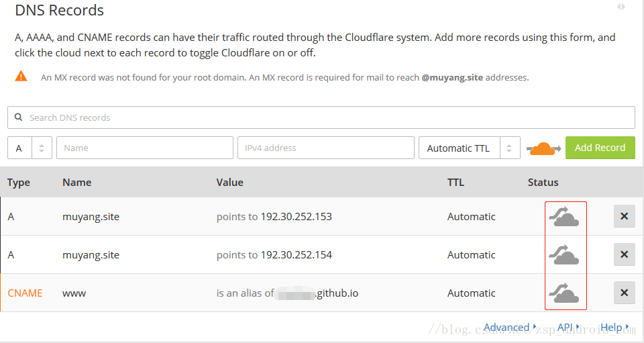Image resolution: width=644 pixels, height=343 pixels.
Task: Open the Help link
Action: coord(614,328)
